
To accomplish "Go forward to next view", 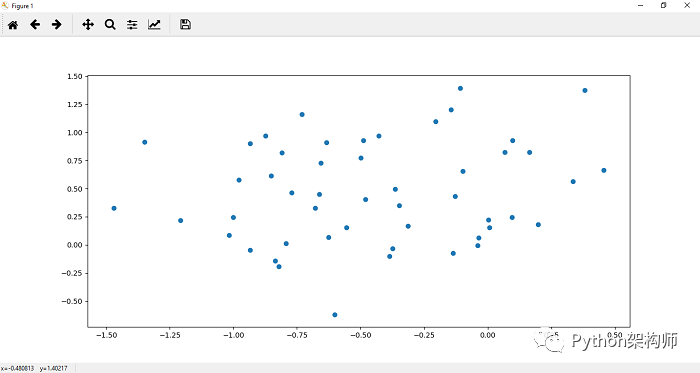I will tap(57, 25).
